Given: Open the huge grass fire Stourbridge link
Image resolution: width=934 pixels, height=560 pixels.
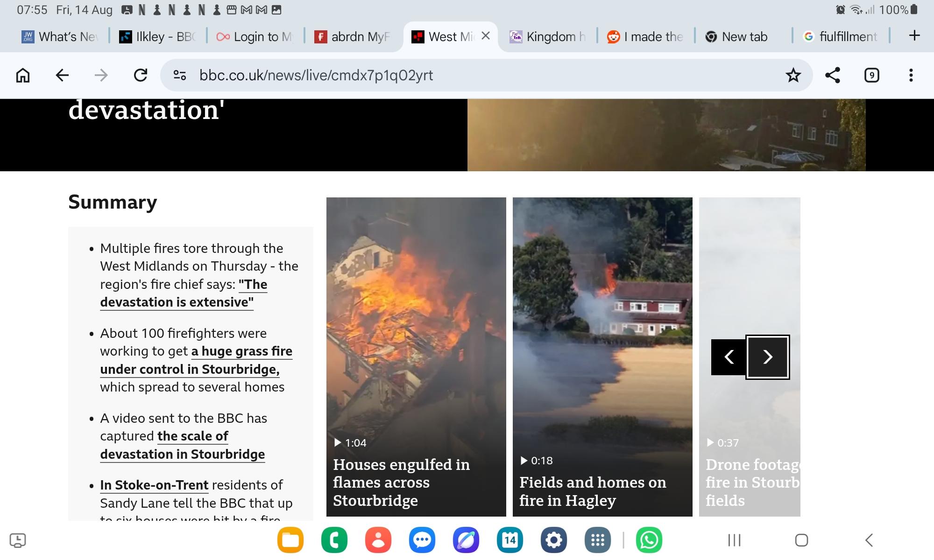Looking at the screenshot, I should tap(196, 360).
